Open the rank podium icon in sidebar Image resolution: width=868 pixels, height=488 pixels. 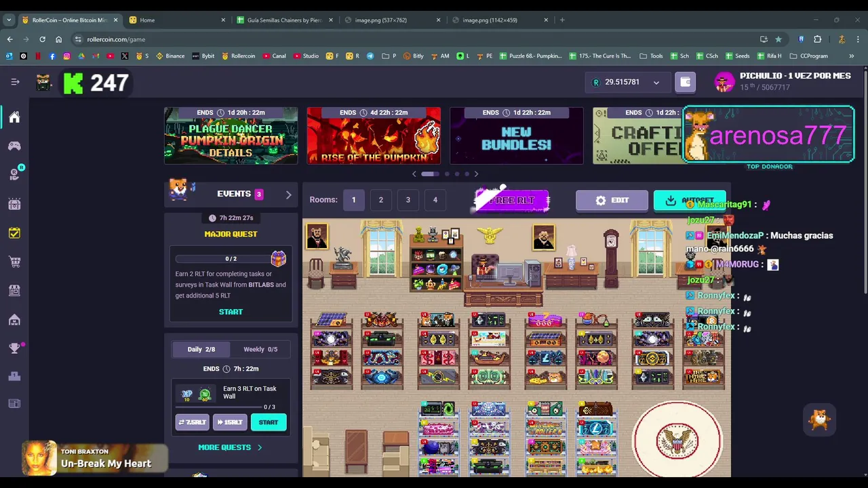tap(14, 376)
